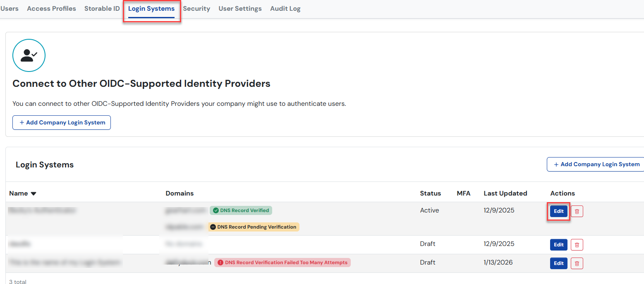Go to the Storable ID tab

point(102,9)
